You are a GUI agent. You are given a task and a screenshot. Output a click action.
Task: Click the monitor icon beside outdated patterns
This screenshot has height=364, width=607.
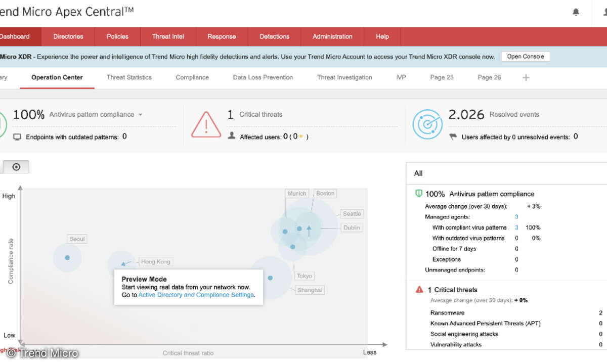coord(17,136)
